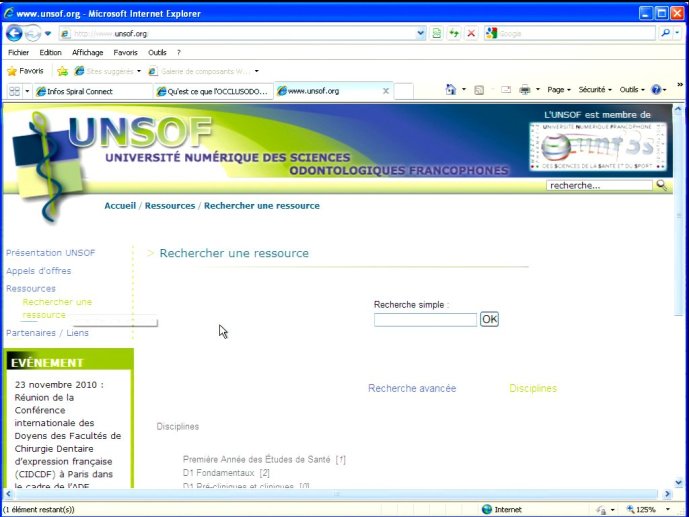Viewport: 689px width, 517px height.
Task: Switch to the Qu'est ce que l'OCCLUSODO tab
Action: [x=214, y=91]
